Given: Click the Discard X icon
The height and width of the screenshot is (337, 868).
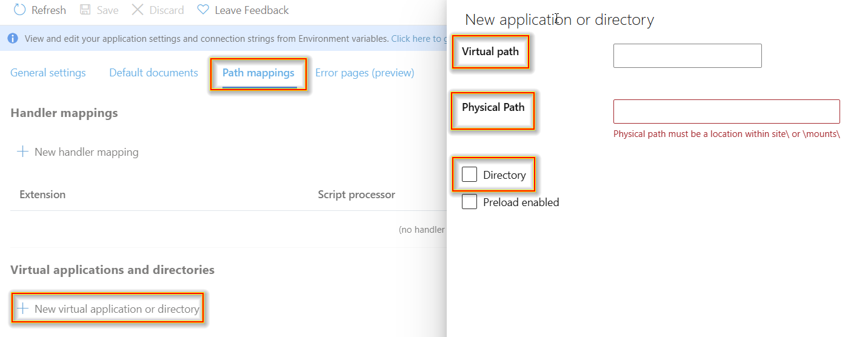Looking at the screenshot, I should [x=138, y=10].
